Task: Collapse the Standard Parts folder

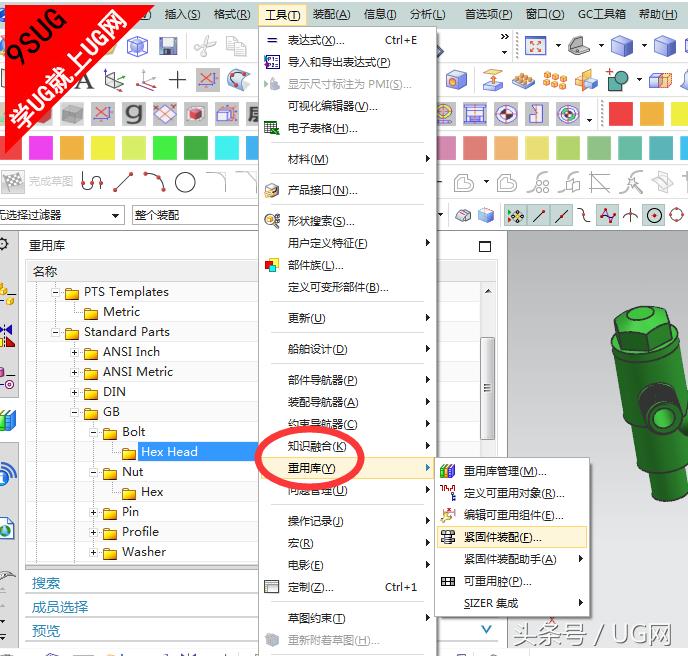Action: pyautogui.click(x=55, y=332)
